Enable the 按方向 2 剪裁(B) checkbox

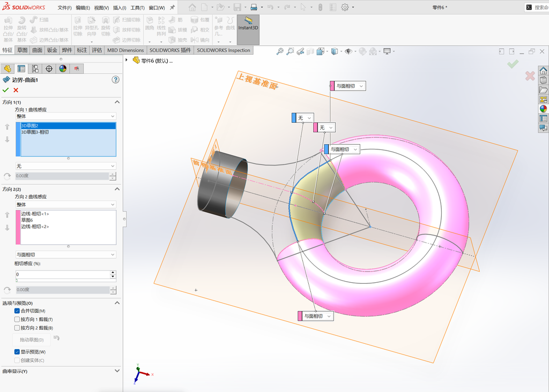click(x=17, y=328)
